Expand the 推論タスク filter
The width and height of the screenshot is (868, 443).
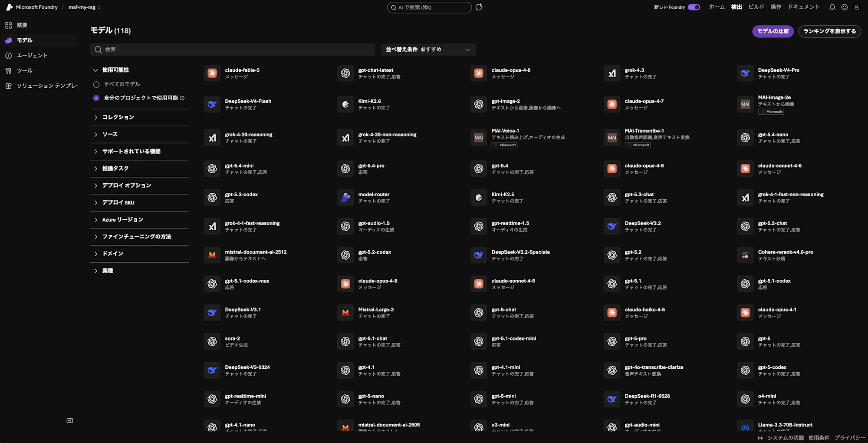(x=139, y=169)
